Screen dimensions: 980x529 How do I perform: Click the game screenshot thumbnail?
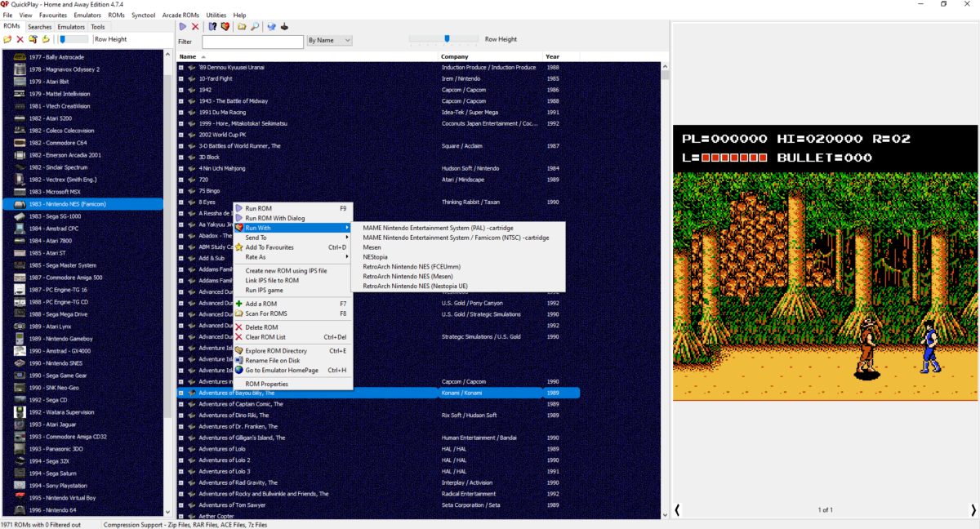click(x=825, y=263)
